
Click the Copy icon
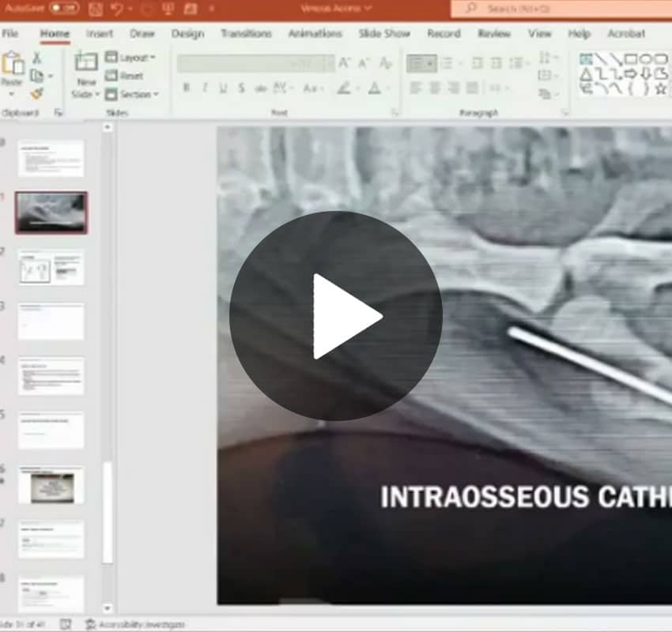37,76
